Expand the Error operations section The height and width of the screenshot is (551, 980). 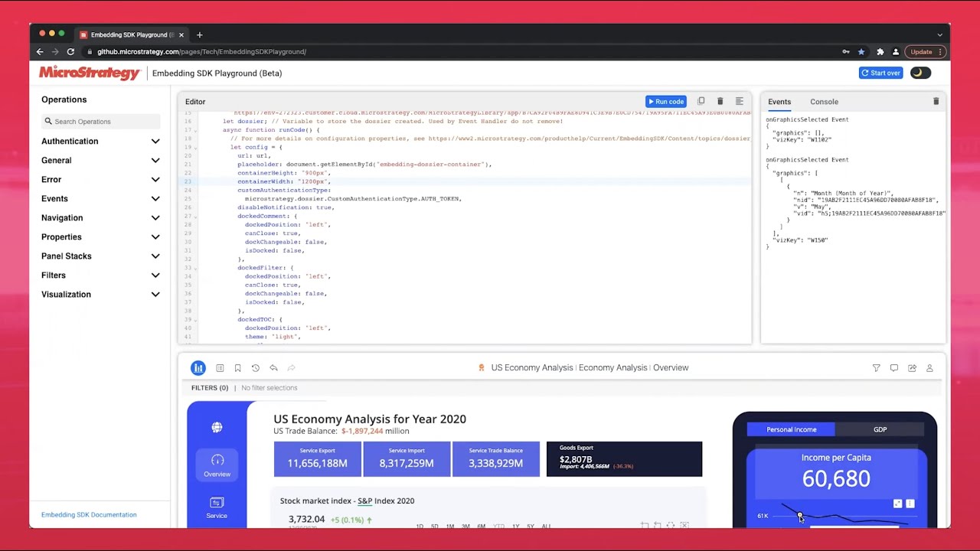pos(100,180)
